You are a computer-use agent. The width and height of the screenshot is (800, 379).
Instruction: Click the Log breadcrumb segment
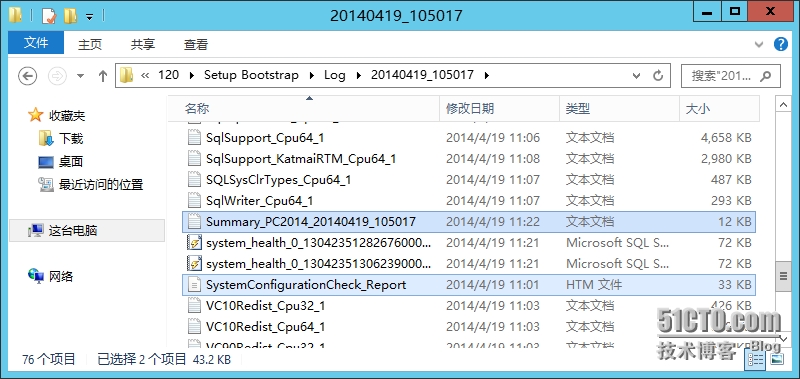coord(335,75)
